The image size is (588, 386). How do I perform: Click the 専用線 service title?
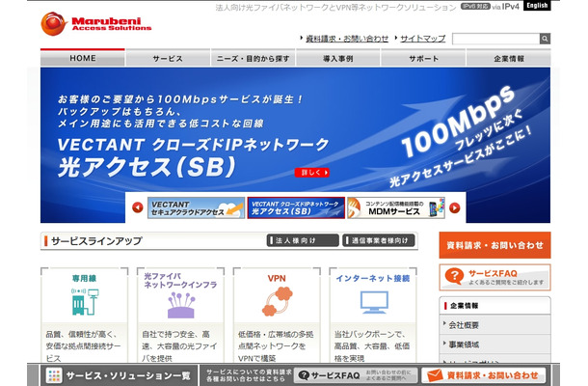(x=85, y=278)
